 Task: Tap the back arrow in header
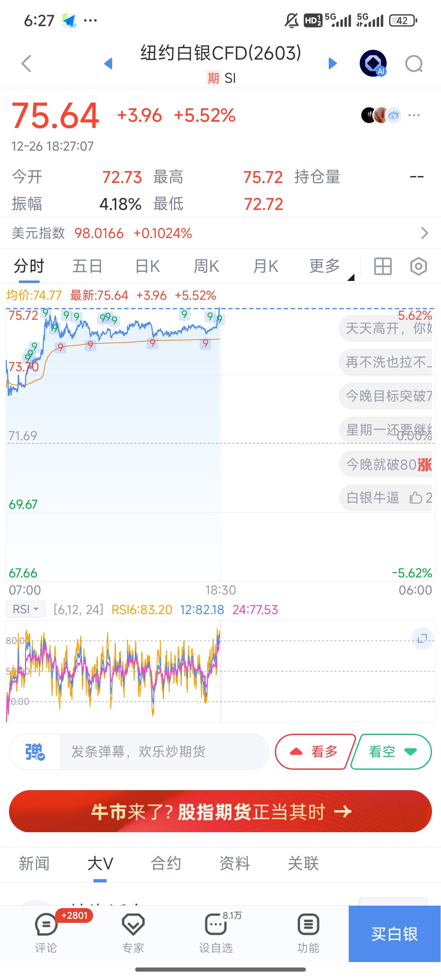tap(26, 64)
